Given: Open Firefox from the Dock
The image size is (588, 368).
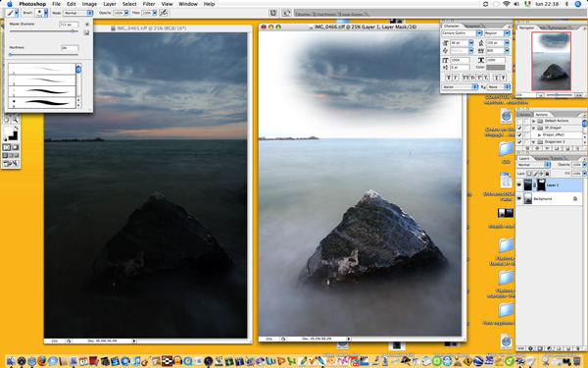Looking at the screenshot, I should [x=42, y=361].
